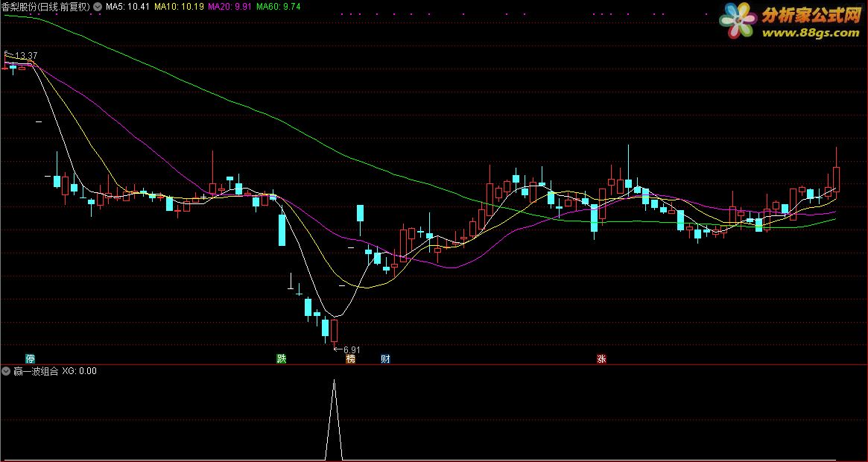The image size is (868, 462).
Task: Click the 停 event marker icon
Action: (30, 359)
